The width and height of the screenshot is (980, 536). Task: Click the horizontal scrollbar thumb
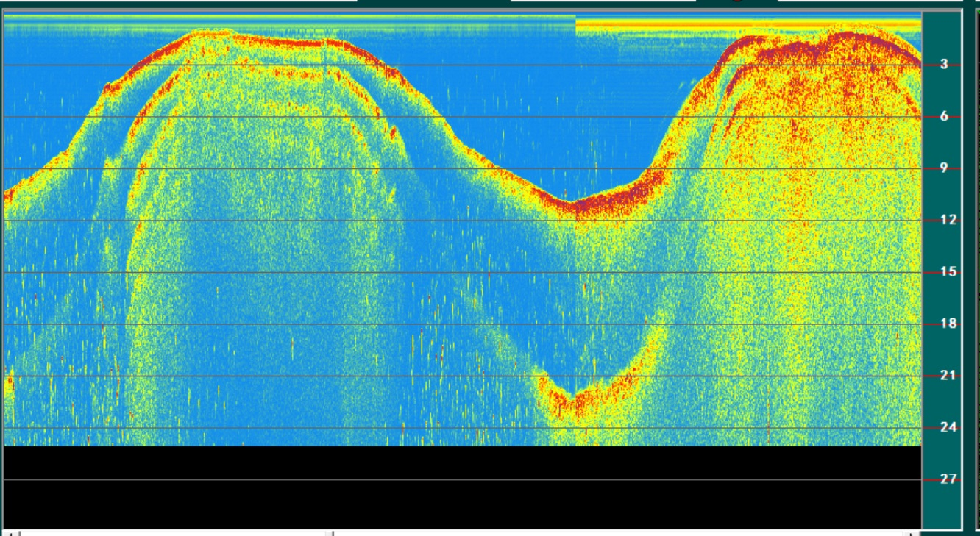(x=173, y=533)
